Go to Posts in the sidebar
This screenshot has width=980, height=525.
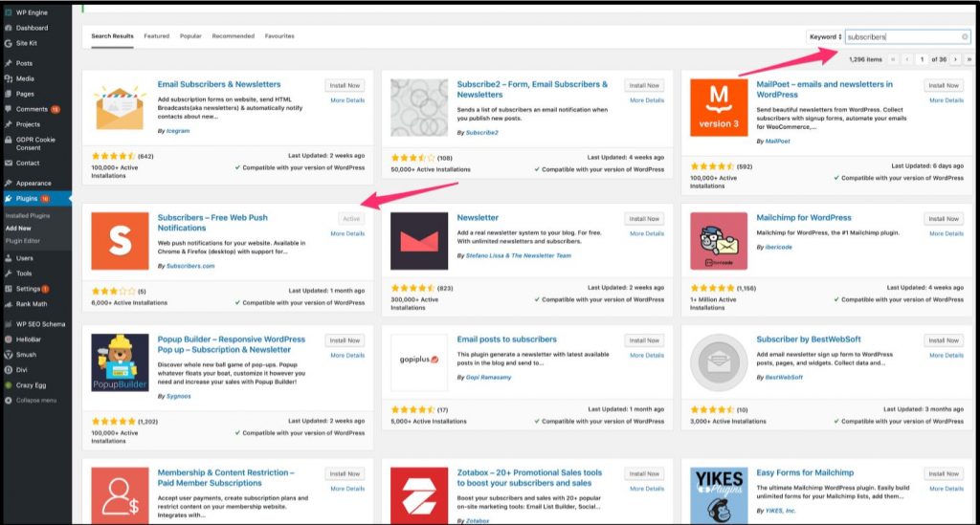[24, 63]
